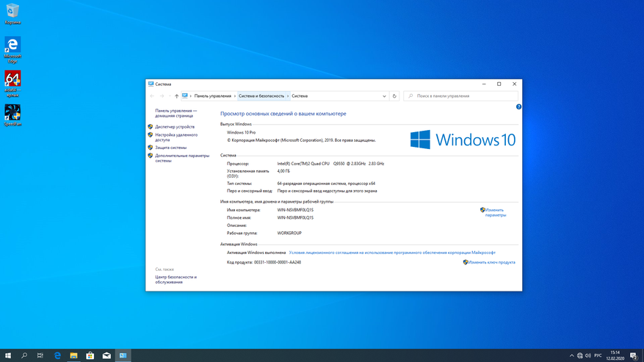The height and width of the screenshot is (362, 644).
Task: Show hidden system tray icons
Action: pyautogui.click(x=571, y=355)
